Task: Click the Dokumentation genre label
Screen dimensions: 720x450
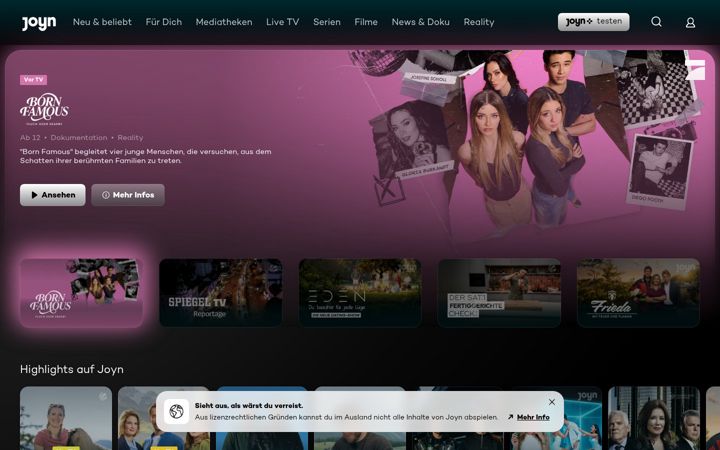Action: tap(79, 137)
